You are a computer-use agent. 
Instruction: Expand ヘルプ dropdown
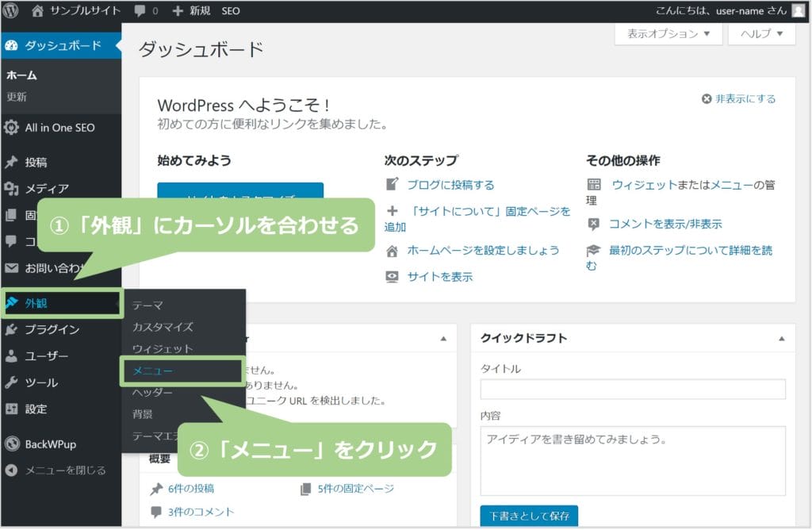point(761,33)
